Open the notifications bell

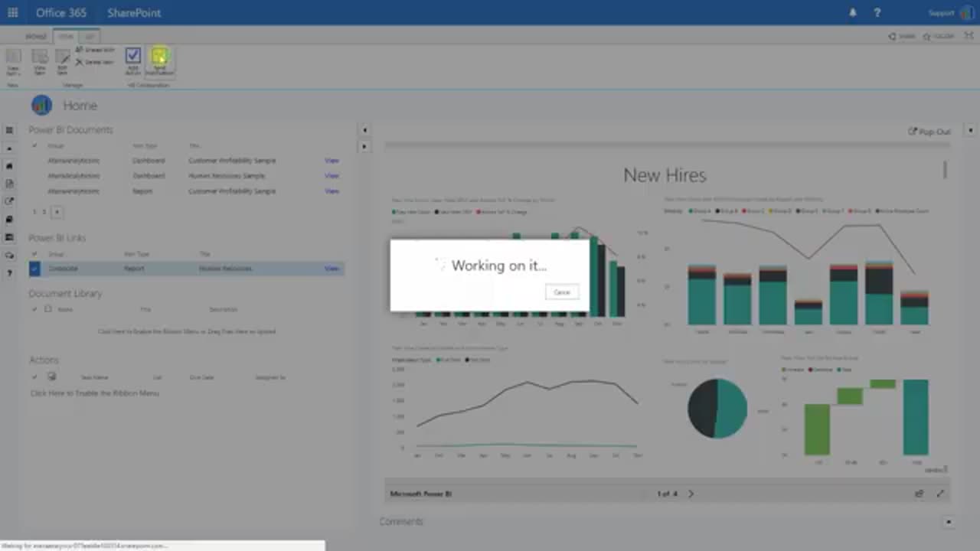pyautogui.click(x=852, y=13)
